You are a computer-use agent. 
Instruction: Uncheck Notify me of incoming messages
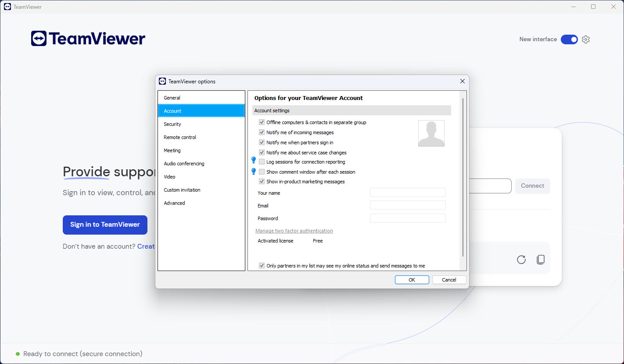262,132
